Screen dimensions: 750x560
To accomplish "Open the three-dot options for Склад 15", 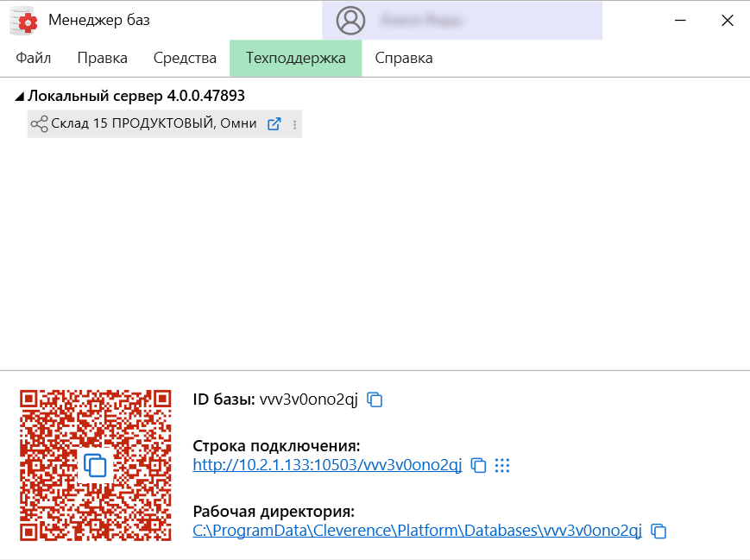I will (294, 124).
